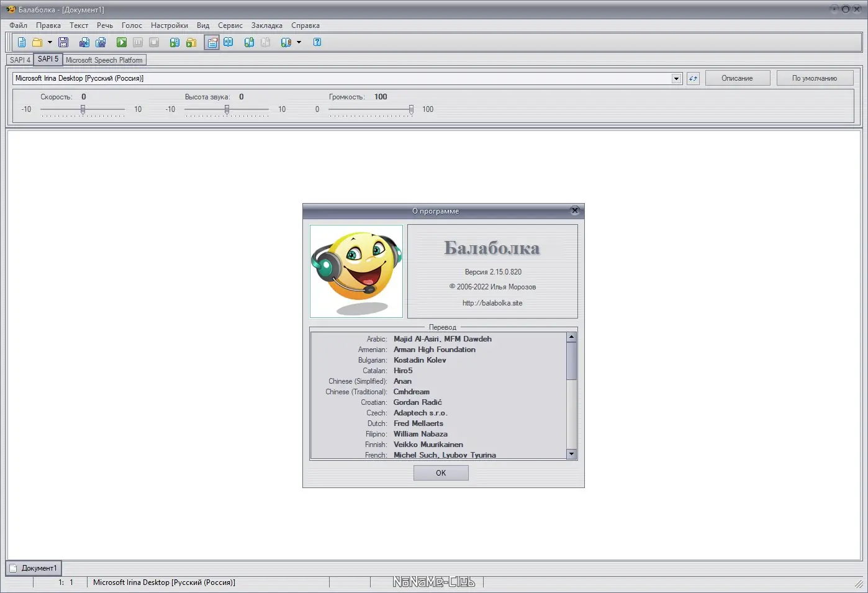Screen dimensions: 868x593
Task: Click OK in the About dialog
Action: [x=441, y=473]
